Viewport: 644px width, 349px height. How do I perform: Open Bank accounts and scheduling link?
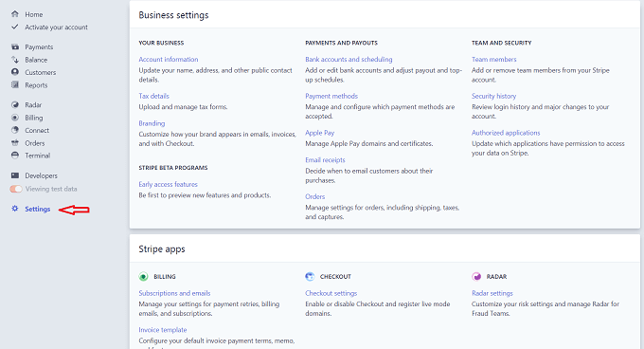(349, 59)
